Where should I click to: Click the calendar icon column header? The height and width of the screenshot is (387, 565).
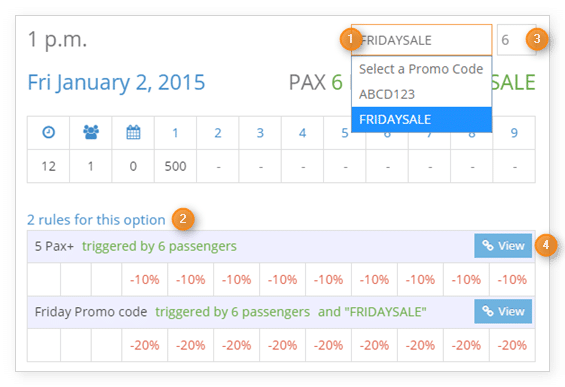(x=133, y=132)
